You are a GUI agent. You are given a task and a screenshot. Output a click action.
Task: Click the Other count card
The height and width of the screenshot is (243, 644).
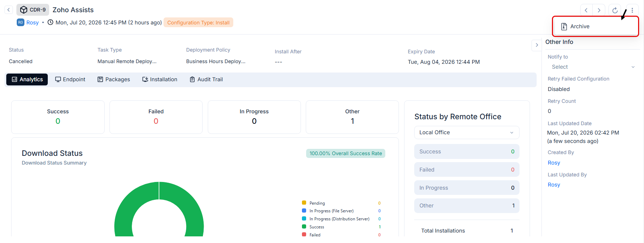pos(352,117)
